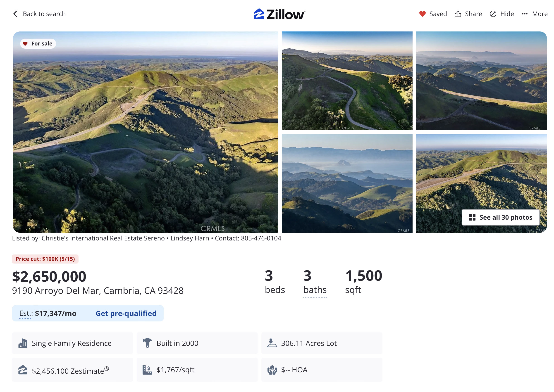Click the back arrow chevron icon

click(x=15, y=14)
